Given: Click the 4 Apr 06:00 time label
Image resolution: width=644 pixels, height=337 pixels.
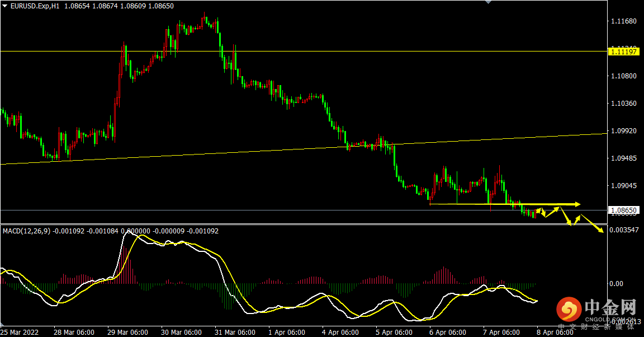Looking at the screenshot, I should tap(340, 332).
